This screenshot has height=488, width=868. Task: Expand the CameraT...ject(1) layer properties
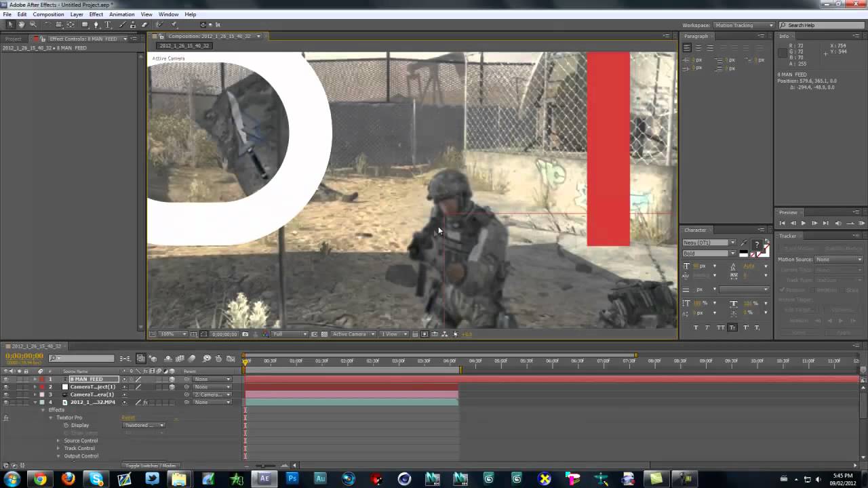click(35, 386)
